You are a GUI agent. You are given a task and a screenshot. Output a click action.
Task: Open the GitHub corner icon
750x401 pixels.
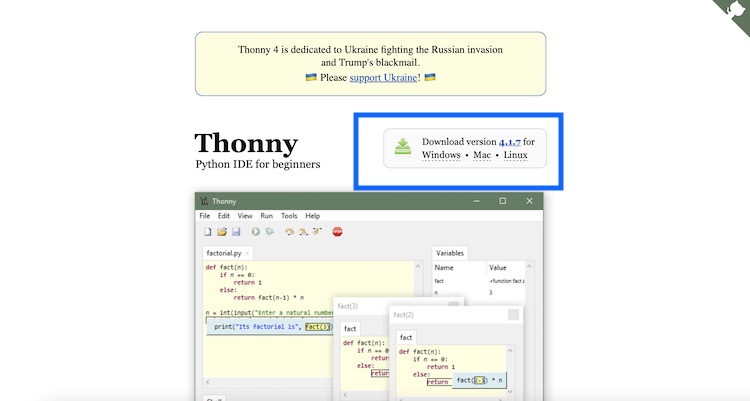pos(734,12)
